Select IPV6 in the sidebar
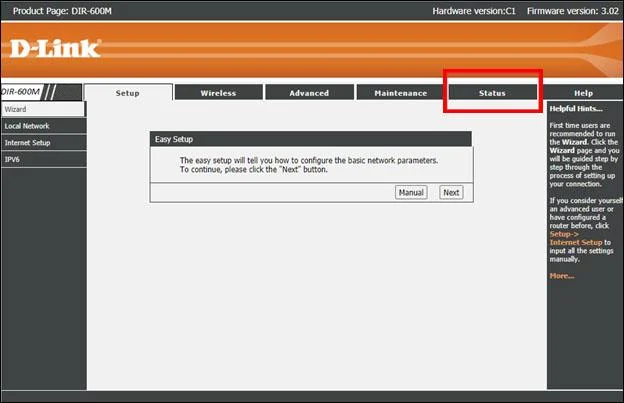This screenshot has height=403, width=624. tap(43, 160)
